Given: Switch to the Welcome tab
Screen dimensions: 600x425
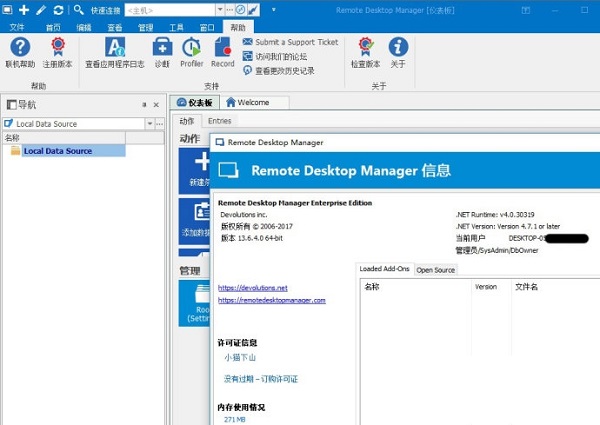Looking at the screenshot, I should point(255,103).
